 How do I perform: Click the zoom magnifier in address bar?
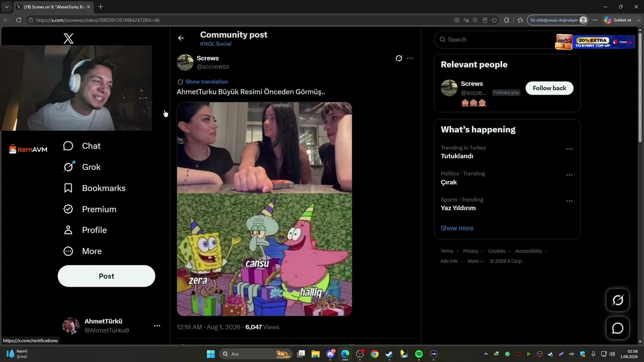(x=475, y=20)
